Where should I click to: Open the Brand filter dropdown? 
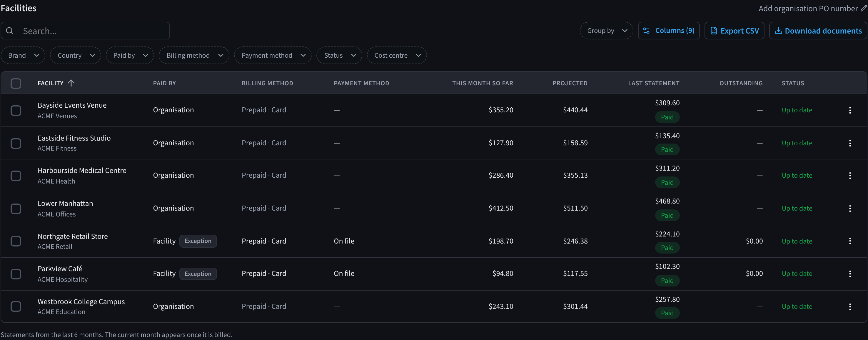coord(23,55)
